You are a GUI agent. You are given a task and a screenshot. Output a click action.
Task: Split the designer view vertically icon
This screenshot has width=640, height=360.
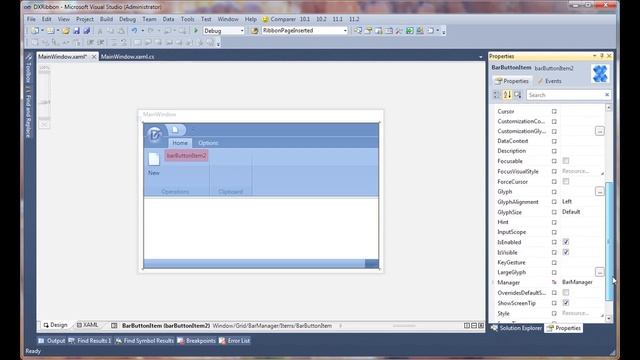coord(467,325)
